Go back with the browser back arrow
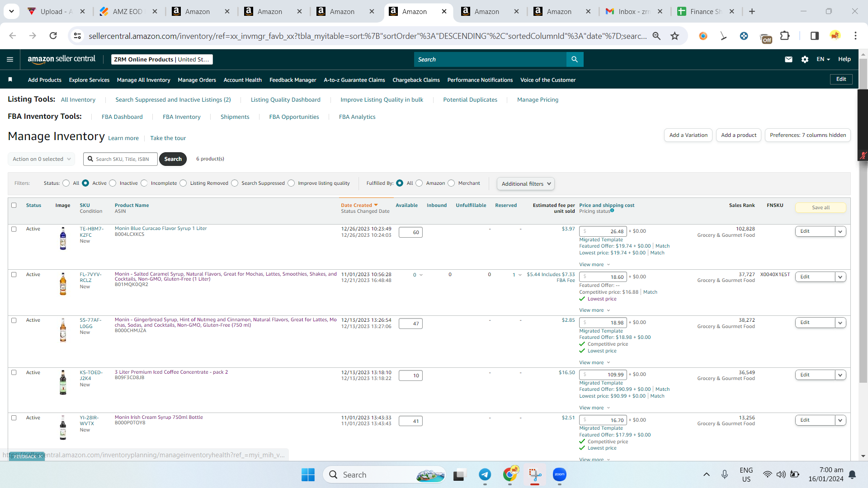868x488 pixels. (13, 36)
